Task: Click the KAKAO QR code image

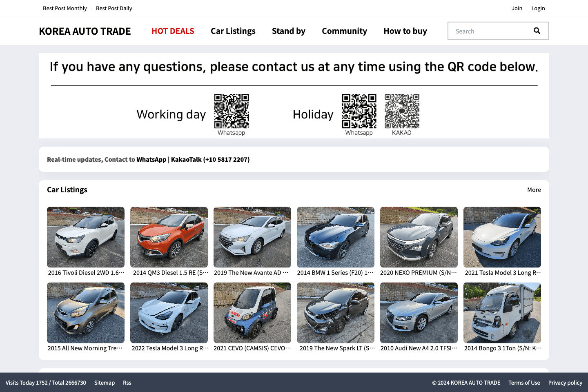Action: tap(402, 111)
